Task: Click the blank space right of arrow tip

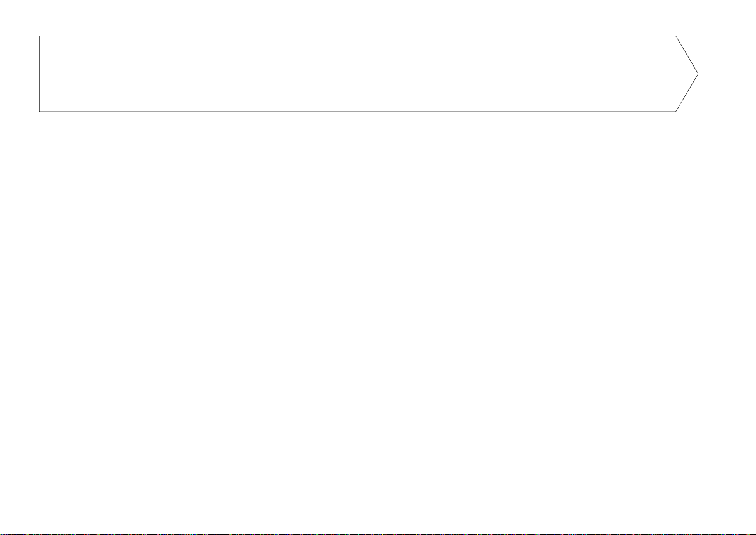Action: tap(727, 74)
